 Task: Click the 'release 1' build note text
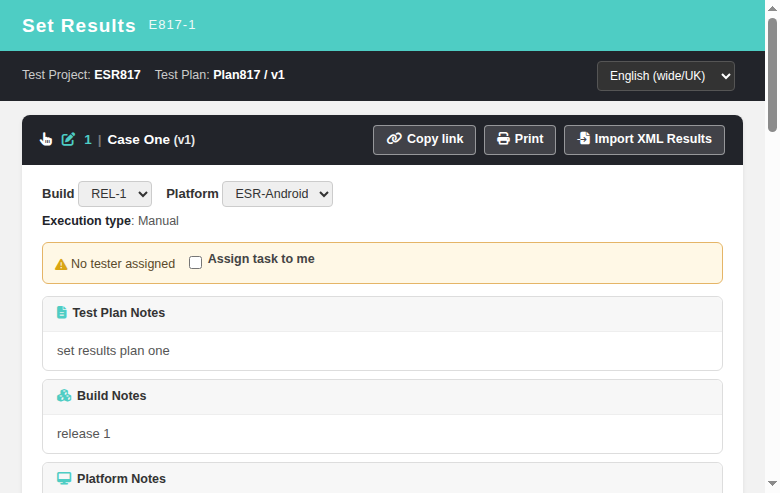84,434
